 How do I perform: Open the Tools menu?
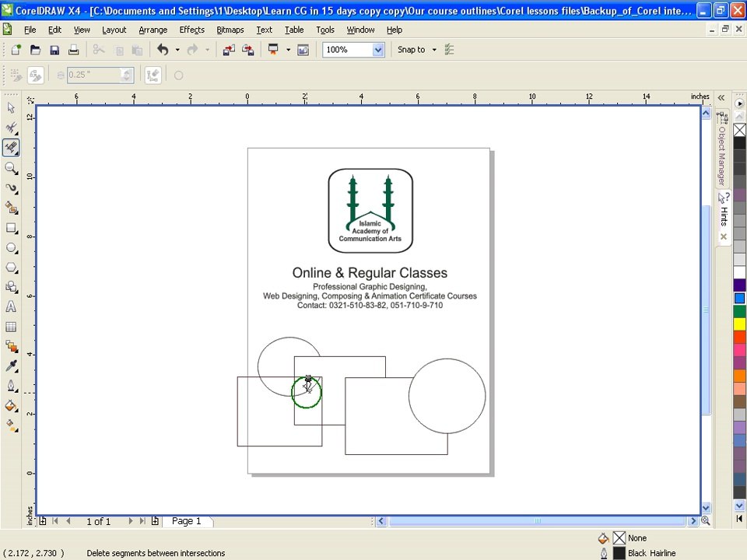point(325,30)
